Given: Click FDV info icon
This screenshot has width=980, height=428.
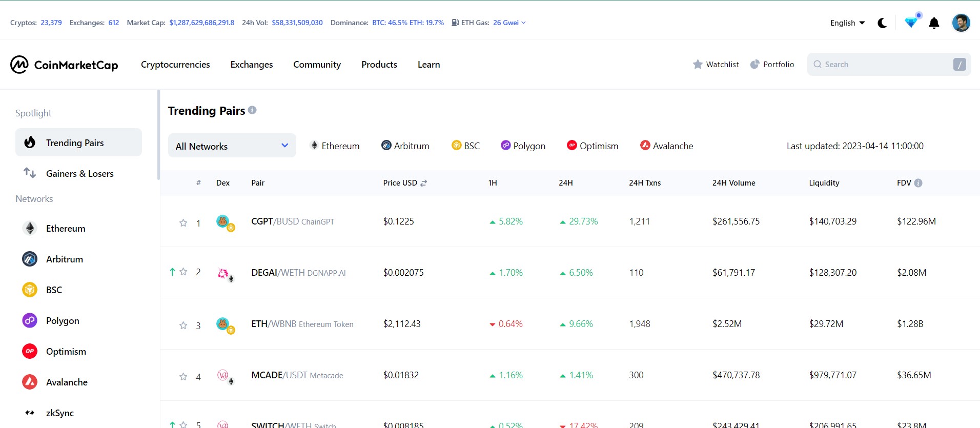Looking at the screenshot, I should point(918,183).
